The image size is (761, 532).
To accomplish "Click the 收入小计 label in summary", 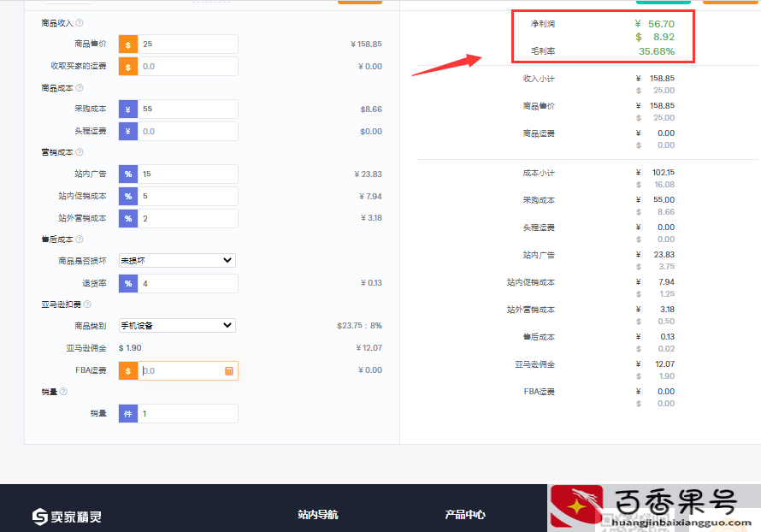I will click(539, 79).
